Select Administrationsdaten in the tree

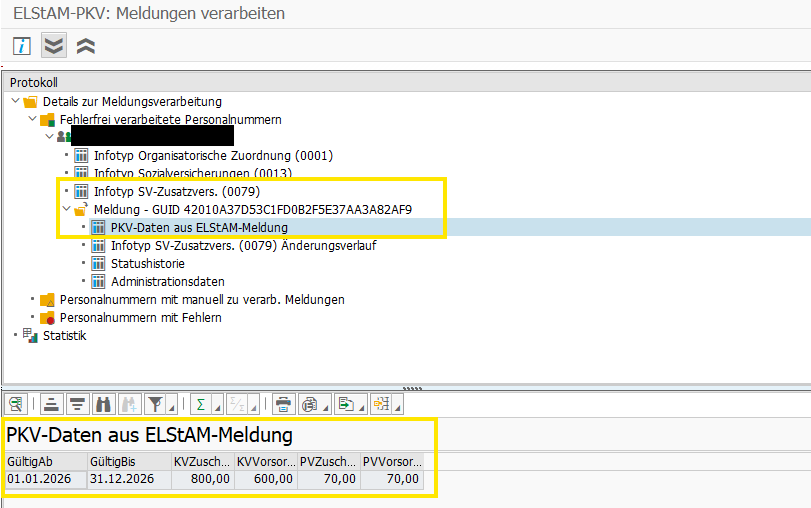click(167, 281)
